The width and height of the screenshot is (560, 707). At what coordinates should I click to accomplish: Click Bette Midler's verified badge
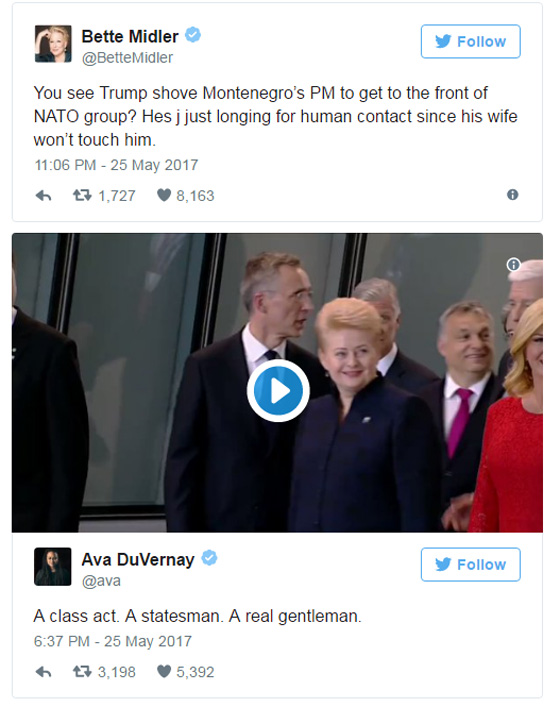[x=193, y=35]
